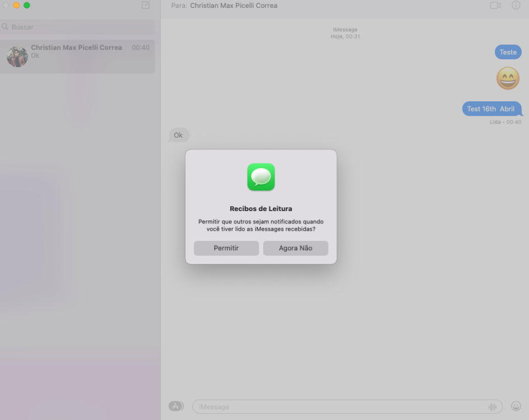Viewport: 529px width, 420px height.
Task: Choose Agora Não in the read receipts dialog
Action: [296, 248]
